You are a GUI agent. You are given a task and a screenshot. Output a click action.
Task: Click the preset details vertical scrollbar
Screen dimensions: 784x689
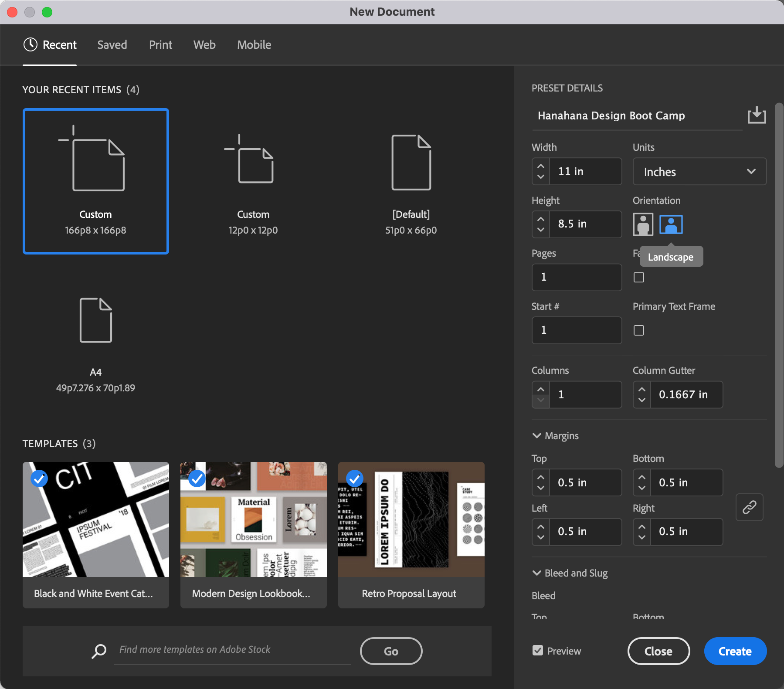779,285
